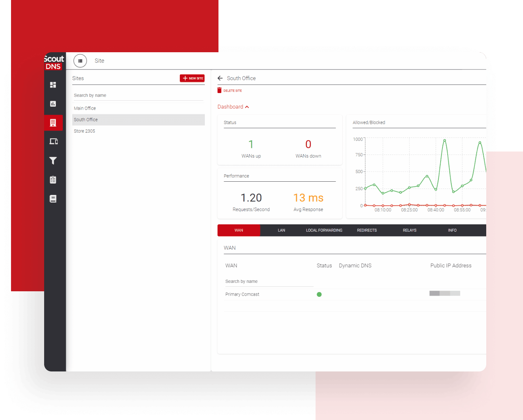523x420 pixels.
Task: Open the Analytics bar-chart icon in sidebar
Action: pyautogui.click(x=53, y=104)
